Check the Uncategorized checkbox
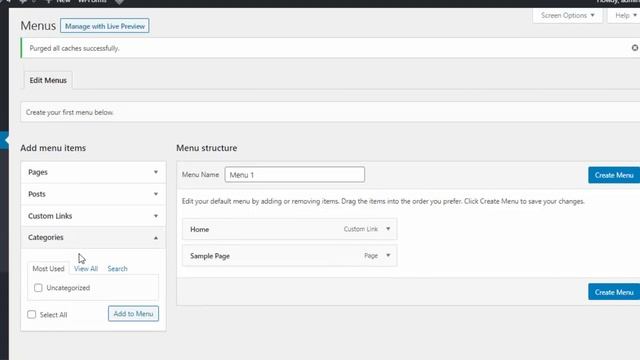The image size is (640, 360). click(x=38, y=288)
